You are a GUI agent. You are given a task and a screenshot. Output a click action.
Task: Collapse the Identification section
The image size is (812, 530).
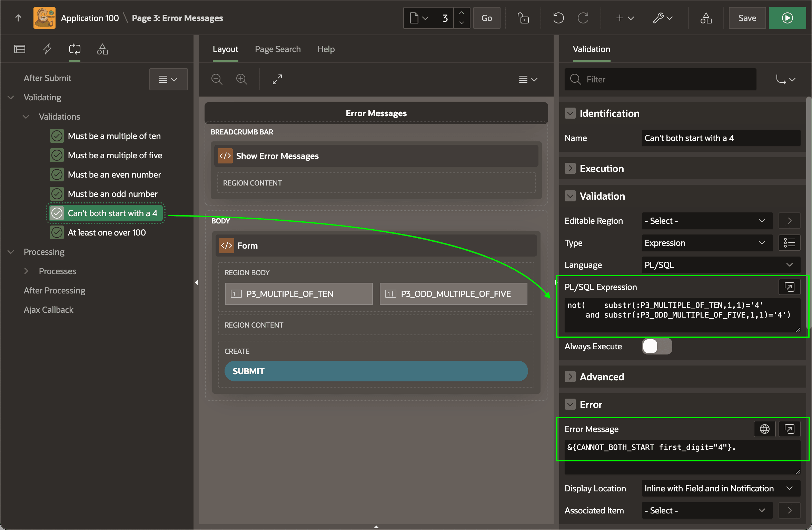coord(570,113)
